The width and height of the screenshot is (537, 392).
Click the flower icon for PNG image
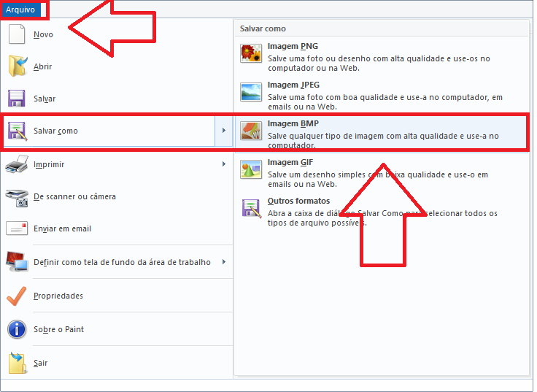[251, 53]
